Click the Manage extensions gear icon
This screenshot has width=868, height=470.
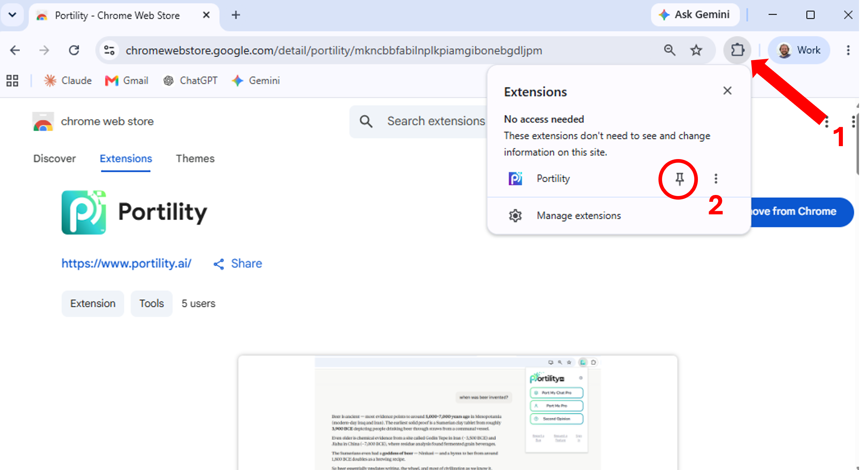[515, 216]
